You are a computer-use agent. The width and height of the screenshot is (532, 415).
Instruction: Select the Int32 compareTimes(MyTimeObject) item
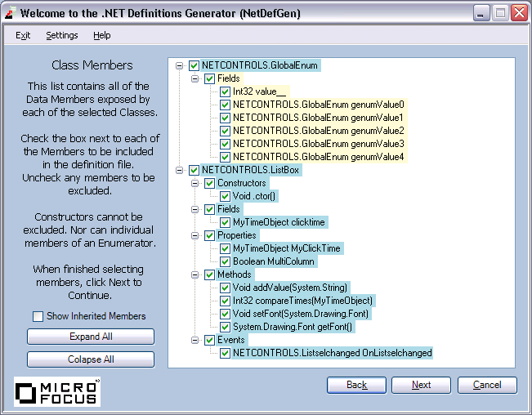pos(302,301)
